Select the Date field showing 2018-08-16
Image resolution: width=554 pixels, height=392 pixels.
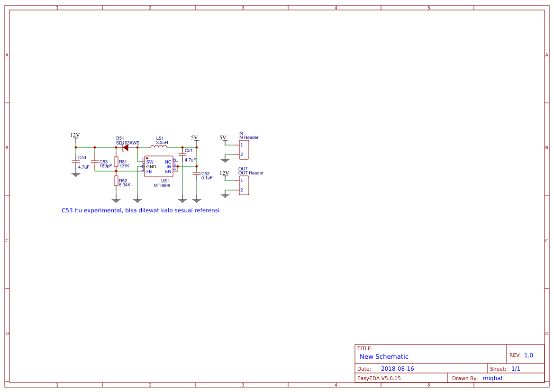click(x=397, y=368)
